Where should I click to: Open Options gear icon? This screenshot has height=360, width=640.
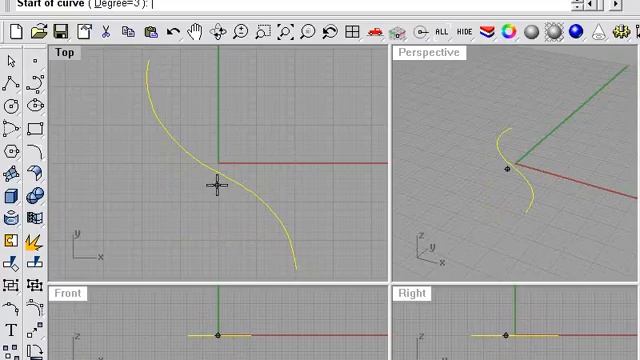point(621,32)
